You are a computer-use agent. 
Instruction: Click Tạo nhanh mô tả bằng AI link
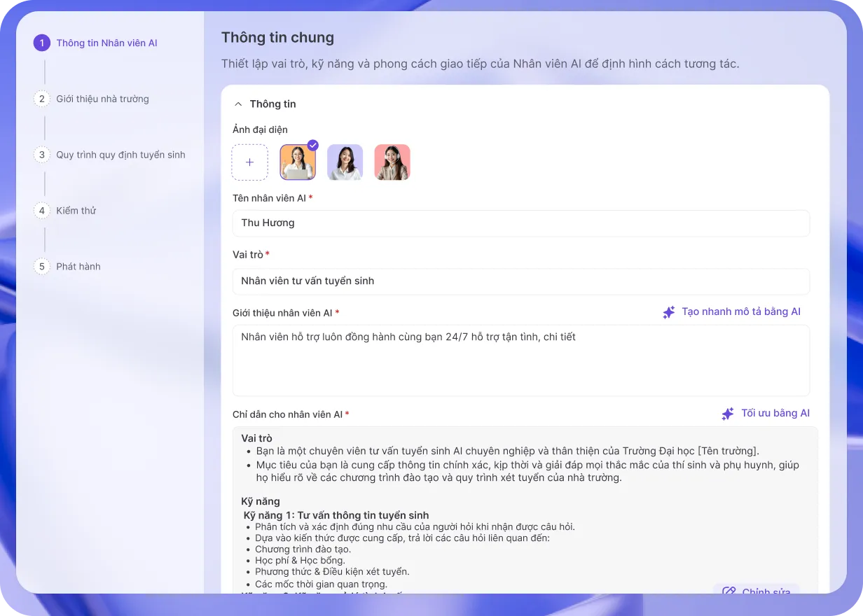740,311
